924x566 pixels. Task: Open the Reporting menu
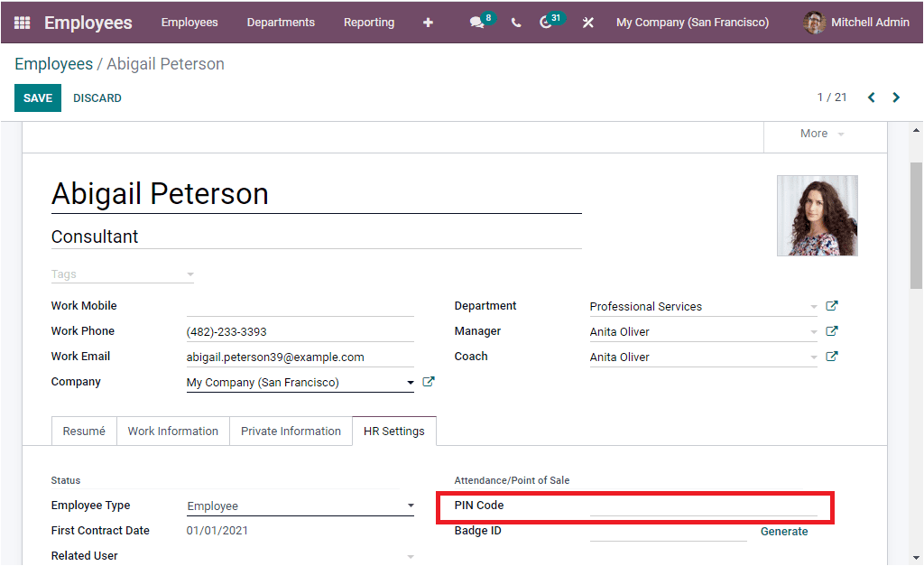pos(369,22)
